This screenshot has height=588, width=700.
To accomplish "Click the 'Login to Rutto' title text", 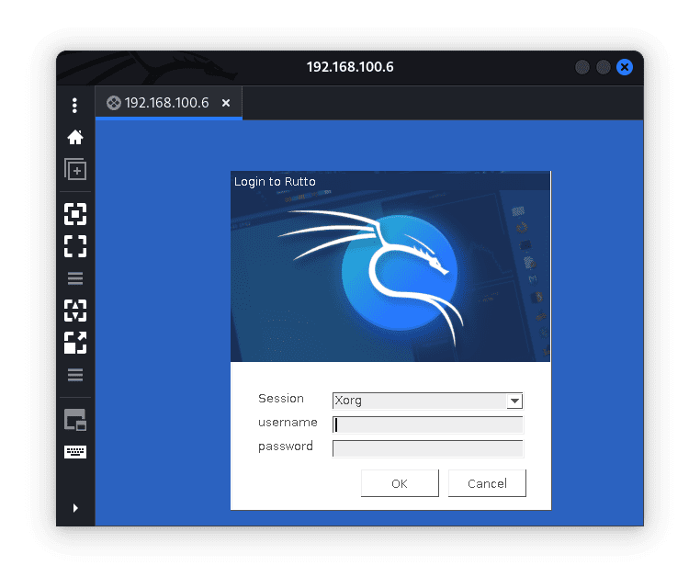I will 275,182.
